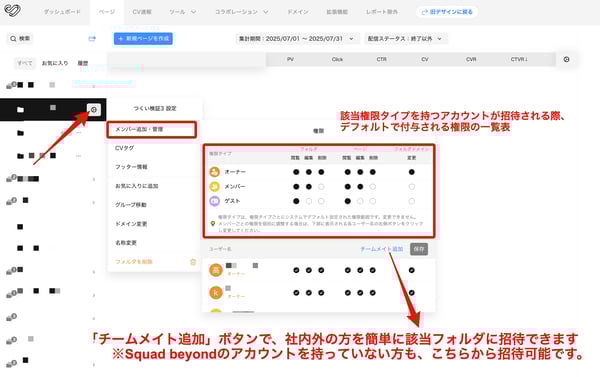Open the ツール dropdown menu
600x377 pixels.
pyautogui.click(x=183, y=12)
